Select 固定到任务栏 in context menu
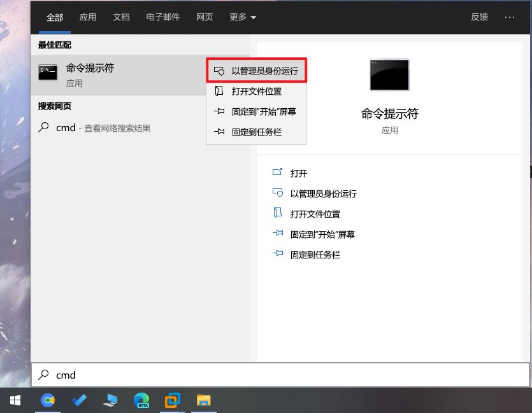Image resolution: width=532 pixels, height=413 pixels. tap(256, 132)
